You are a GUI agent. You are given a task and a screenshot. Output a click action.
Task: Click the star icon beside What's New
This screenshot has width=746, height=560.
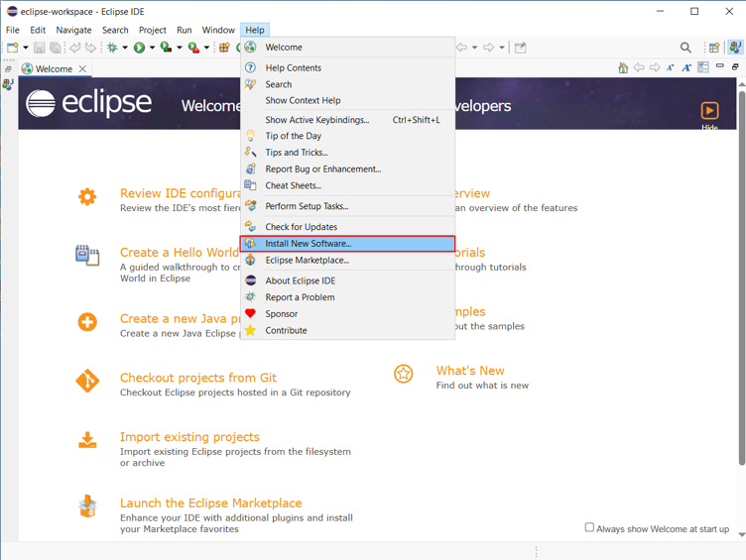click(404, 374)
